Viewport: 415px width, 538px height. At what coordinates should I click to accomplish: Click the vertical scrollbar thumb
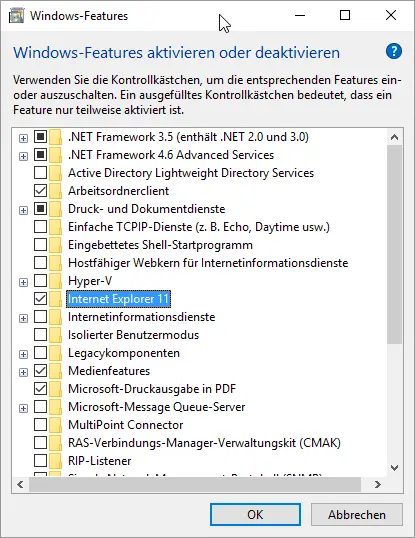(x=394, y=244)
